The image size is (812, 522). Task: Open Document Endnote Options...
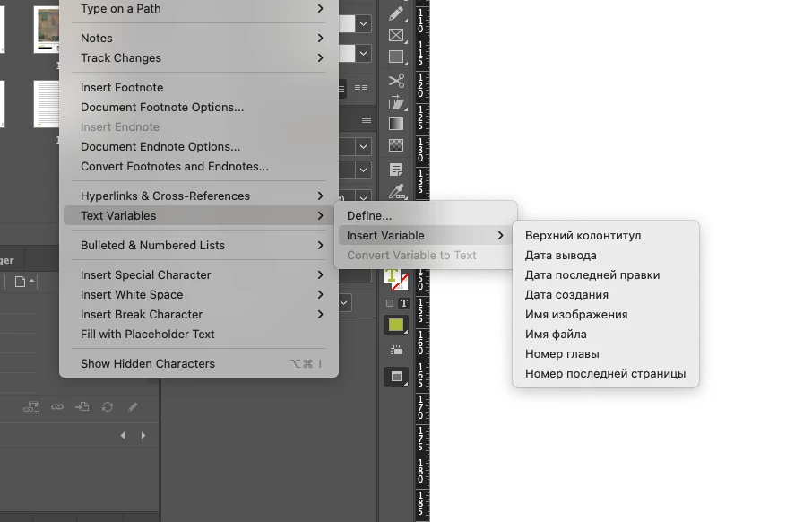(199, 146)
